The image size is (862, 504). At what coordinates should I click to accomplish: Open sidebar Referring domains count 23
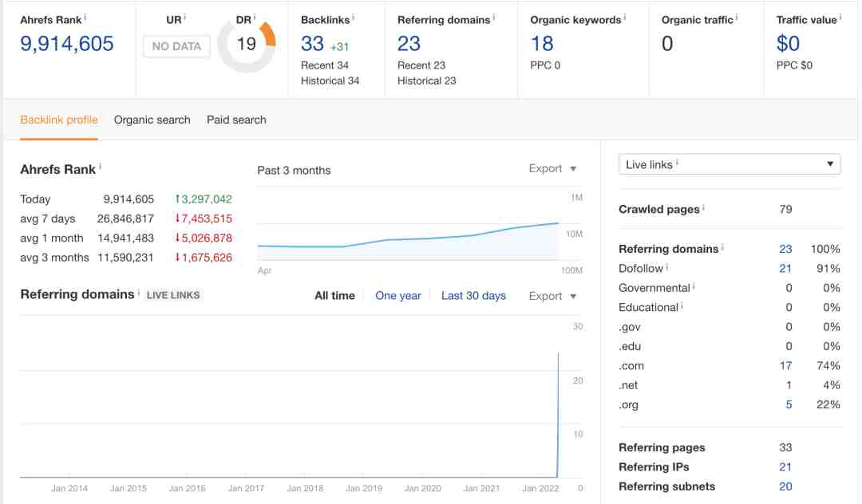pyautogui.click(x=785, y=249)
